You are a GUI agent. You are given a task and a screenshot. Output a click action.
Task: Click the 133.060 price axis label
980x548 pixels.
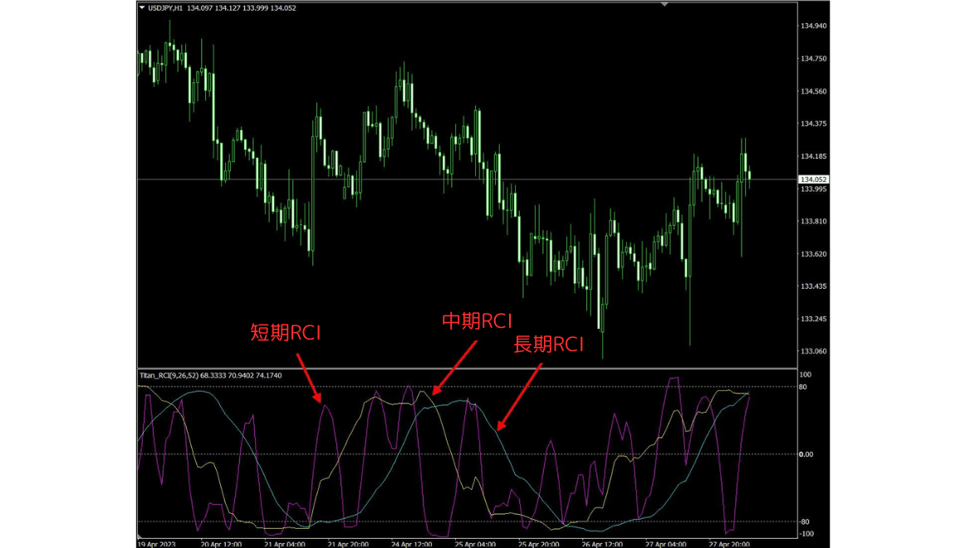[x=813, y=351]
